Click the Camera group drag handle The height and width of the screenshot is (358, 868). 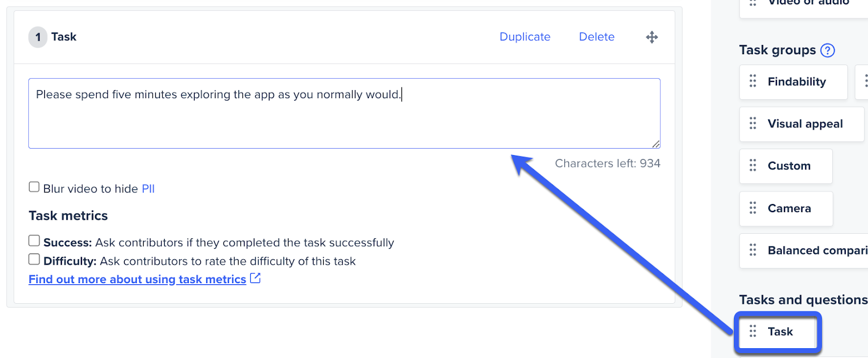click(x=753, y=208)
